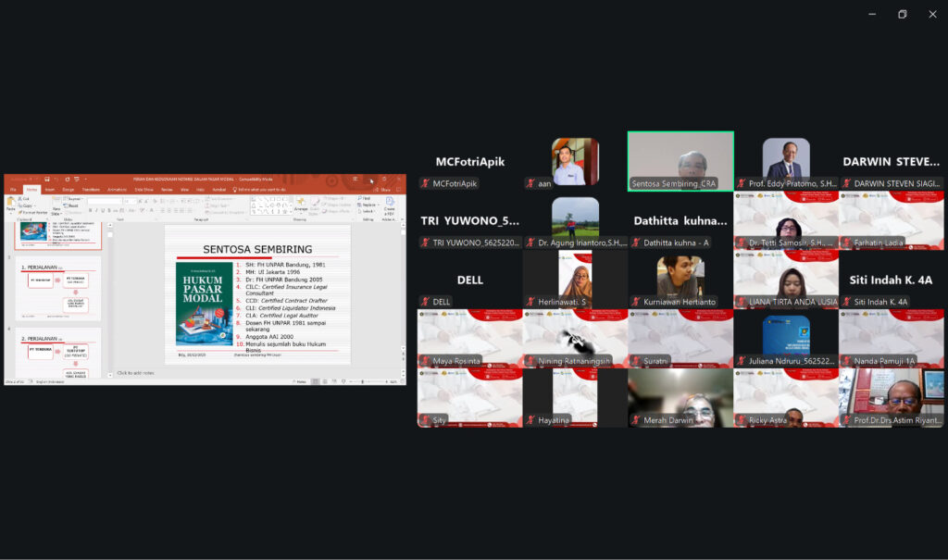Screen dimensions: 948x560
Task: Expand the Layout dropdown in Slides group
Action: pos(73,198)
